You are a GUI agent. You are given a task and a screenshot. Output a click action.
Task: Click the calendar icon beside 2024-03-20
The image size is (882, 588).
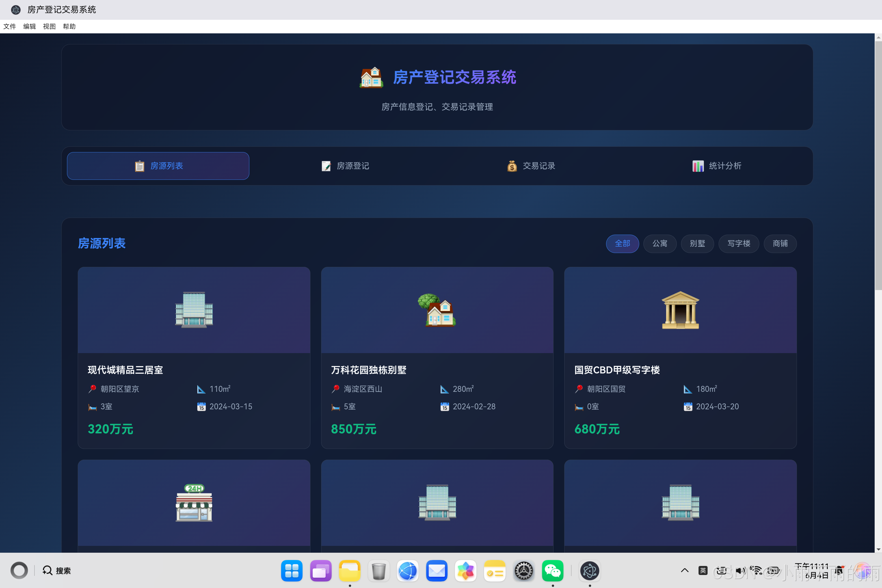click(x=688, y=407)
